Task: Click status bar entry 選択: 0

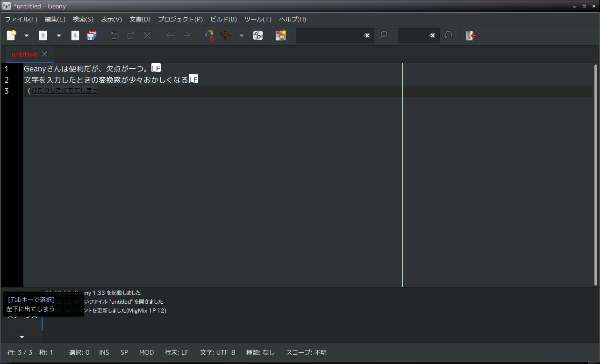Action: (x=79, y=352)
